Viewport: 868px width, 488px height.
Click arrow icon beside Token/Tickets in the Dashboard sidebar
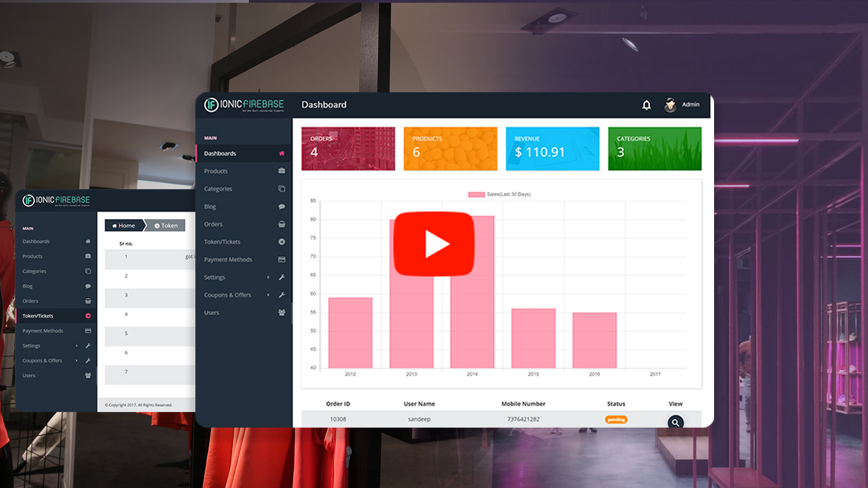click(x=281, y=241)
